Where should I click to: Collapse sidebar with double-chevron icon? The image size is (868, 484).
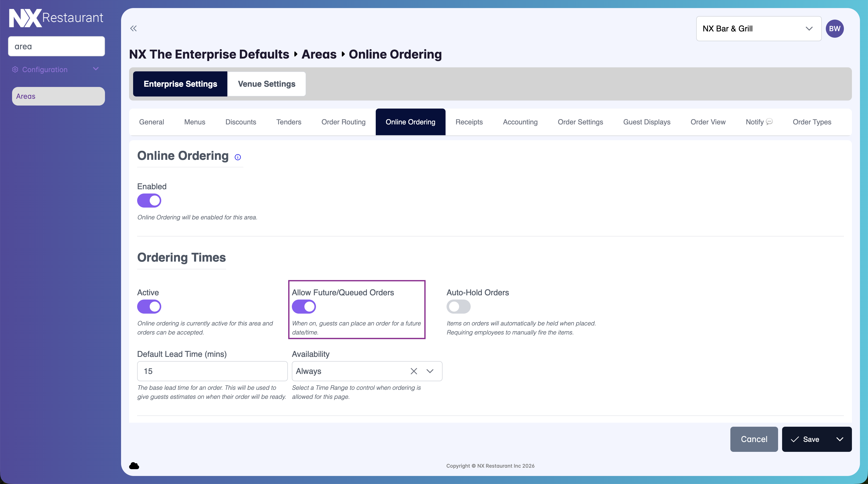pos(133,28)
